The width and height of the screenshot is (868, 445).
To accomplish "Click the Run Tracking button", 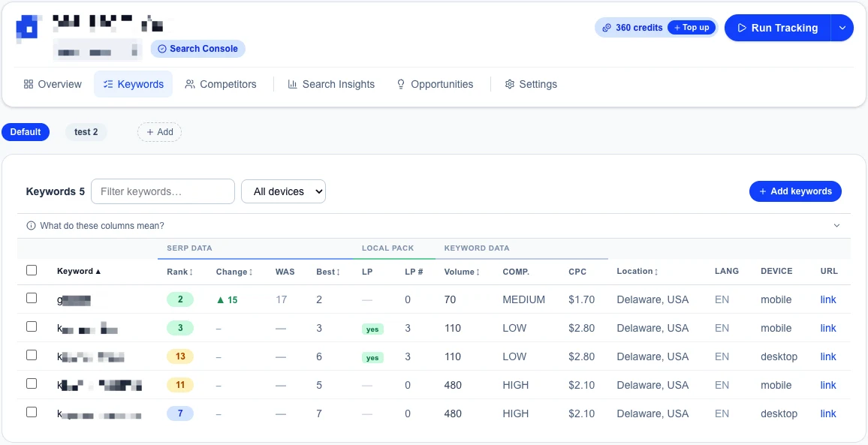I will tap(778, 28).
